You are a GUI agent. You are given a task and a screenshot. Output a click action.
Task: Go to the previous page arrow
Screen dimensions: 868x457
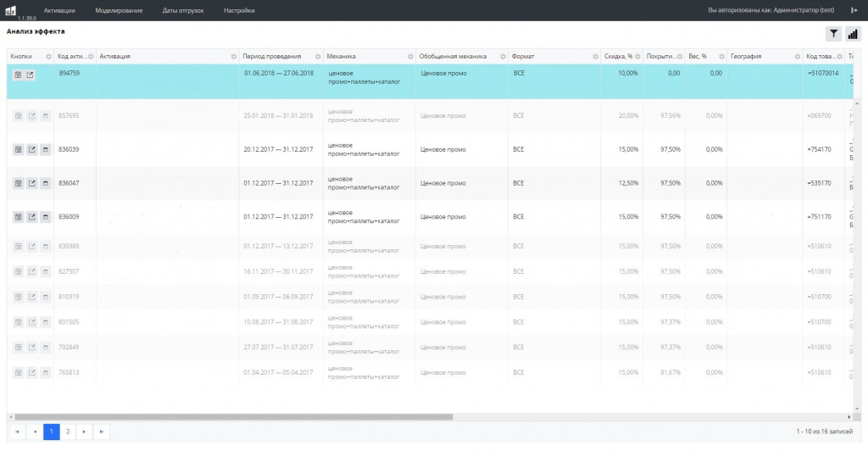[35, 432]
